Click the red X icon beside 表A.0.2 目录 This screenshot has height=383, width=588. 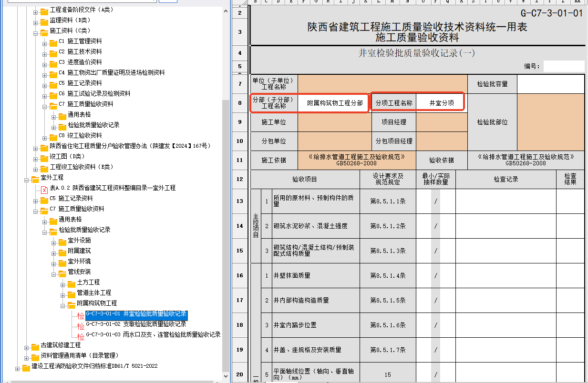[x=44, y=189]
